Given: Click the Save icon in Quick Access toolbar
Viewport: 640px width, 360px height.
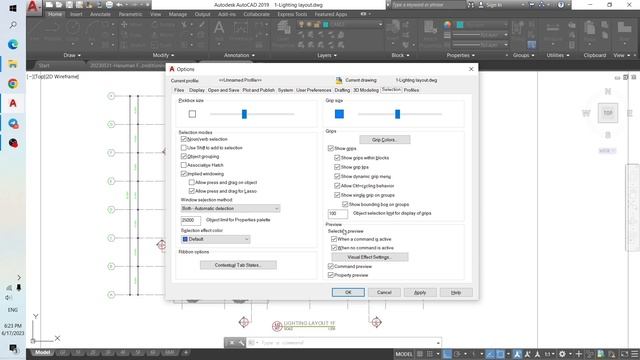Looking at the screenshot, I should pos(69,5).
